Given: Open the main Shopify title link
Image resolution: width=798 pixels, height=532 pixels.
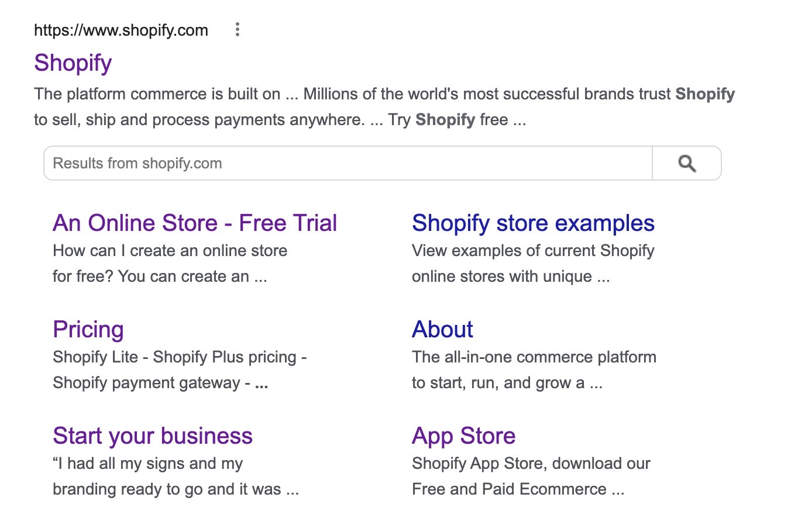Looking at the screenshot, I should 73,63.
